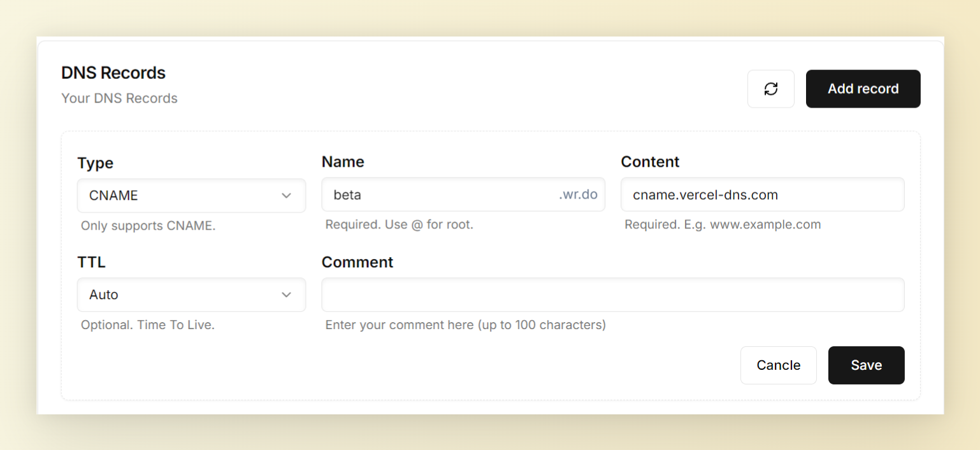Click the refresh DNS records icon
The image size is (980, 450).
(x=770, y=89)
